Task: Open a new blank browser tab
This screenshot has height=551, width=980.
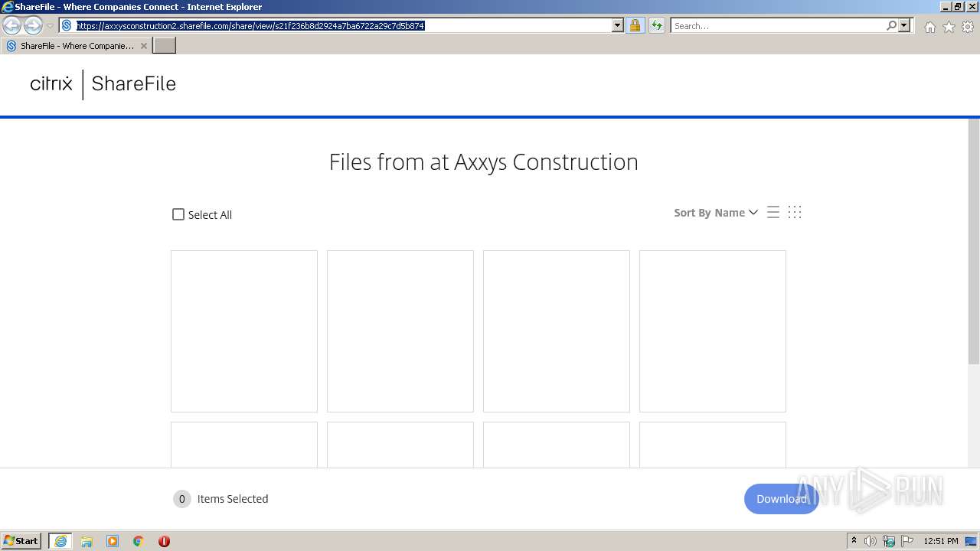Action: [165, 46]
